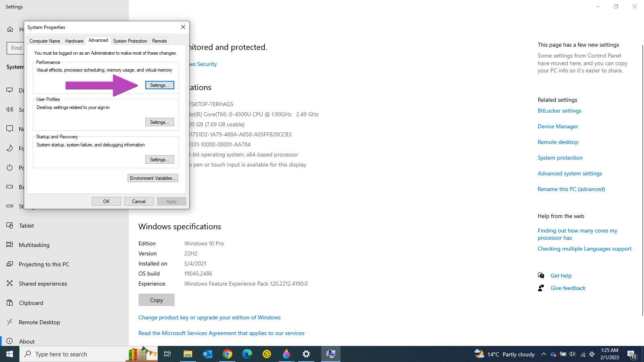Open Microsoft Services Agreement link
The image size is (644, 362).
coord(221,333)
